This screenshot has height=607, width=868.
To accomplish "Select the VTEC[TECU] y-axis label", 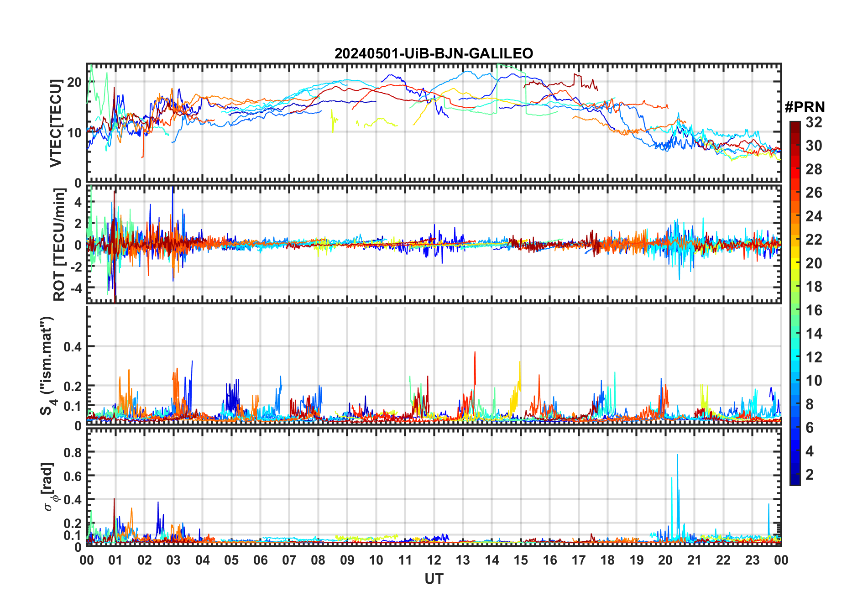I will coord(56,123).
